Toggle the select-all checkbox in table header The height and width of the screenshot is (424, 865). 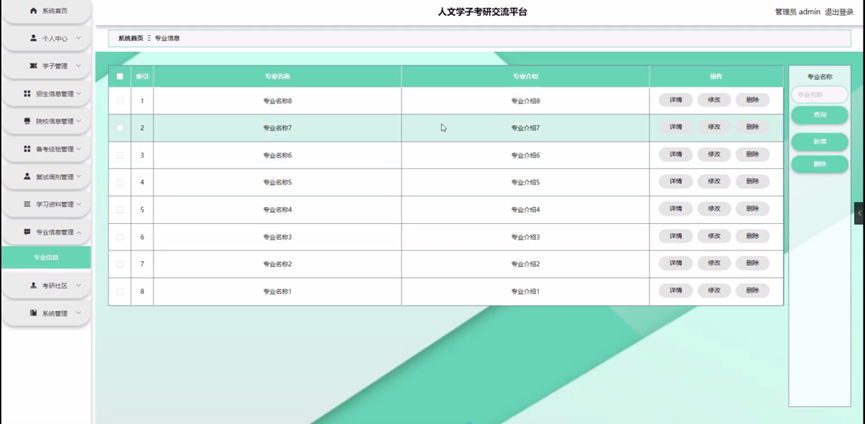coord(120,77)
